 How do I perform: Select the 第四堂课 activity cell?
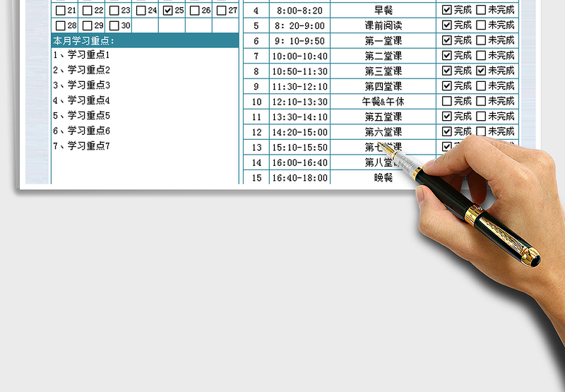coord(383,86)
